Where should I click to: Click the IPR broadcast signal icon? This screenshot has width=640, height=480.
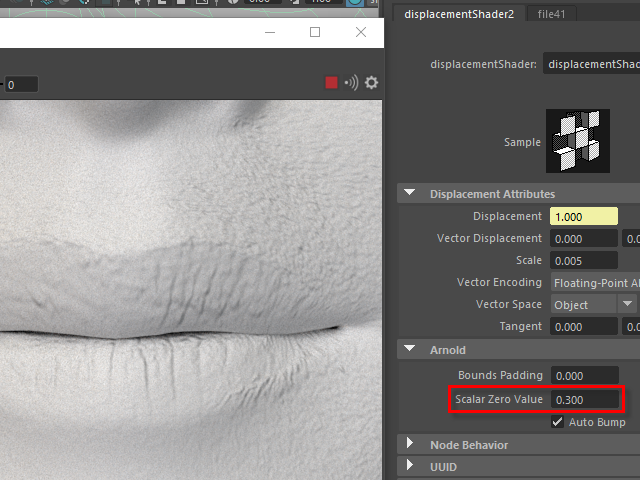tap(351, 83)
